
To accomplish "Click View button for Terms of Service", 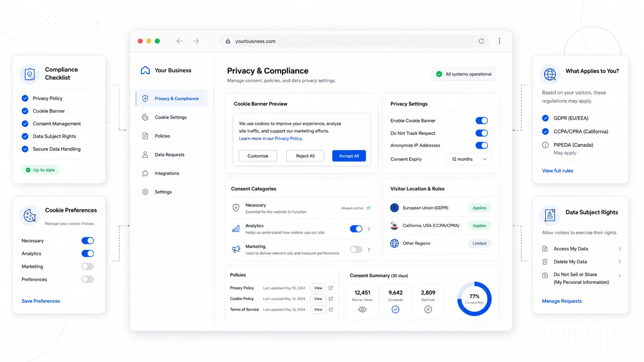I will coord(318,309).
